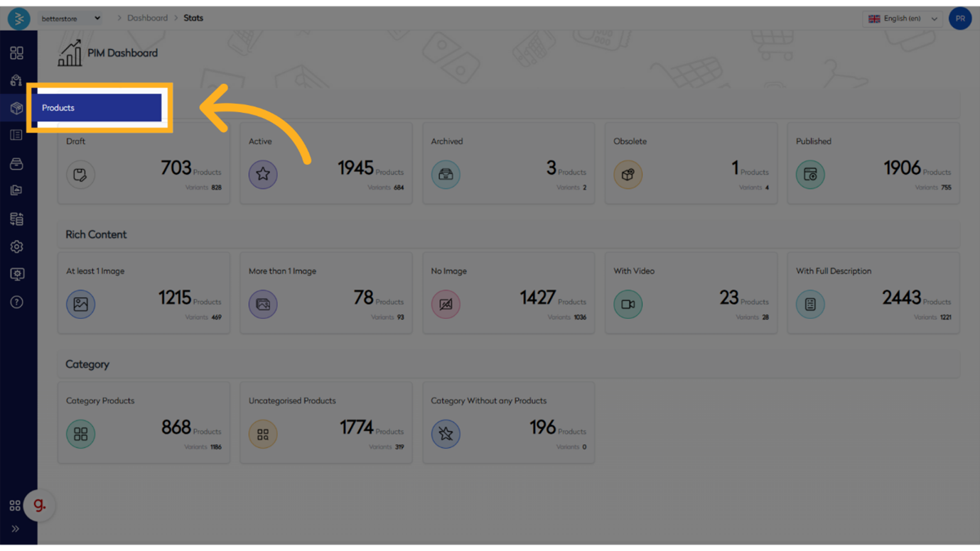The image size is (980, 551).
Task: Click the Active products star icon
Action: 263,175
